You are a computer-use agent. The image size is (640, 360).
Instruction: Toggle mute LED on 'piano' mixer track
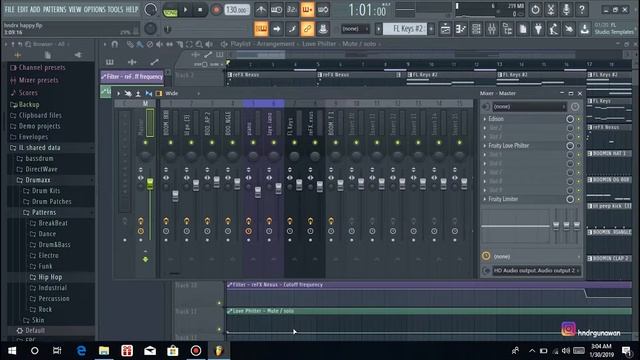pos(253,142)
